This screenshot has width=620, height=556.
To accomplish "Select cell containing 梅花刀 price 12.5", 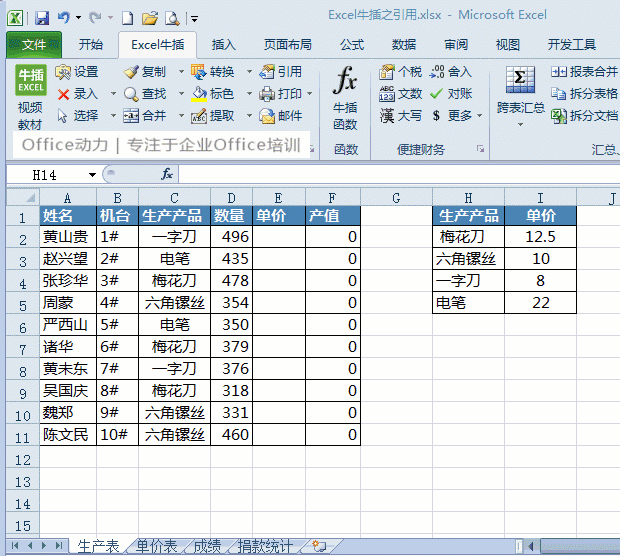I will 540,237.
